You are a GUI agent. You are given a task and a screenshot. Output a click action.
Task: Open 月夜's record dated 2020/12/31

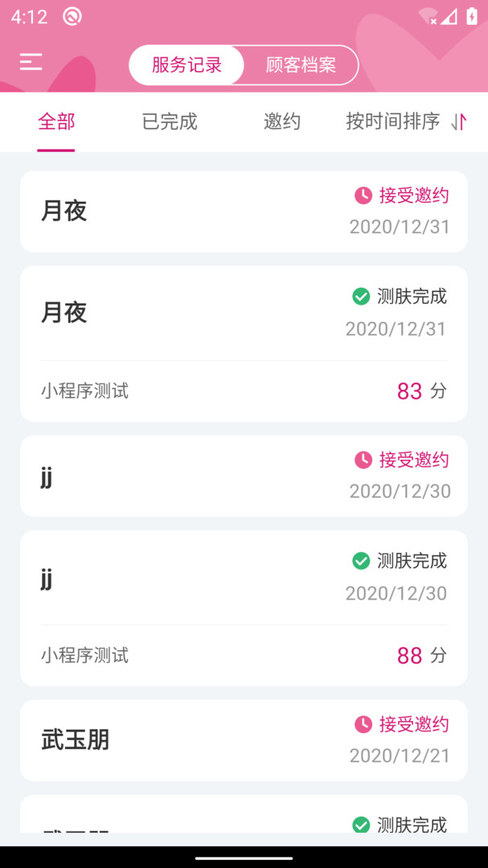(244, 211)
